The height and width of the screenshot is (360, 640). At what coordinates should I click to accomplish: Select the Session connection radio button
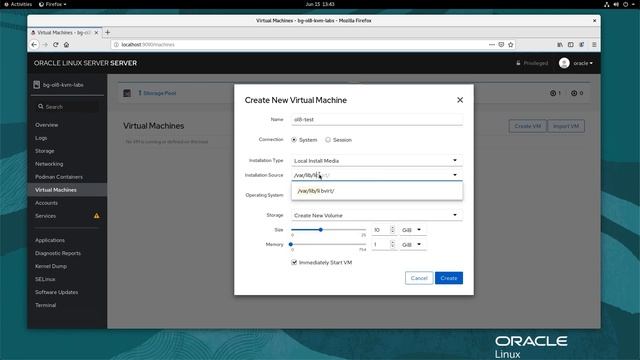click(328, 140)
